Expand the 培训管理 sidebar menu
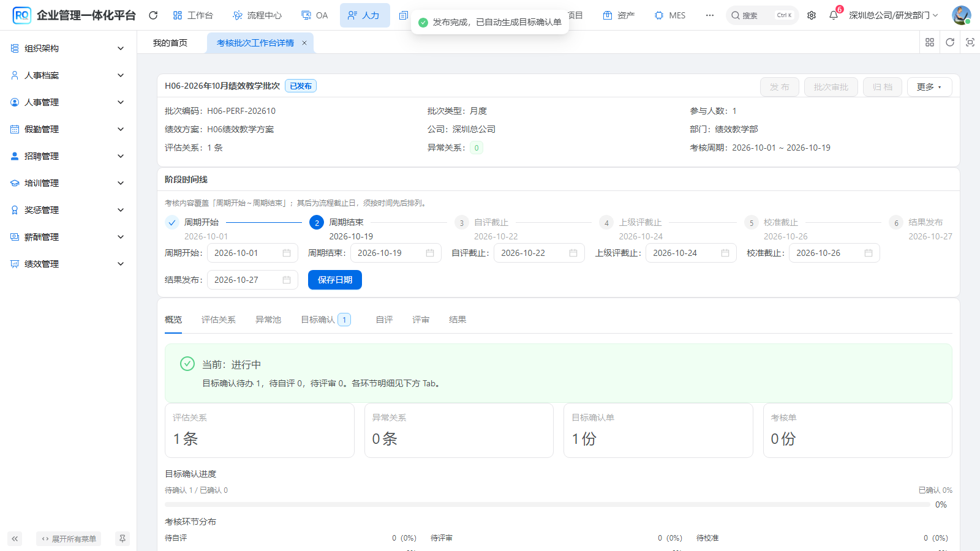The height and width of the screenshot is (551, 980). (x=68, y=183)
